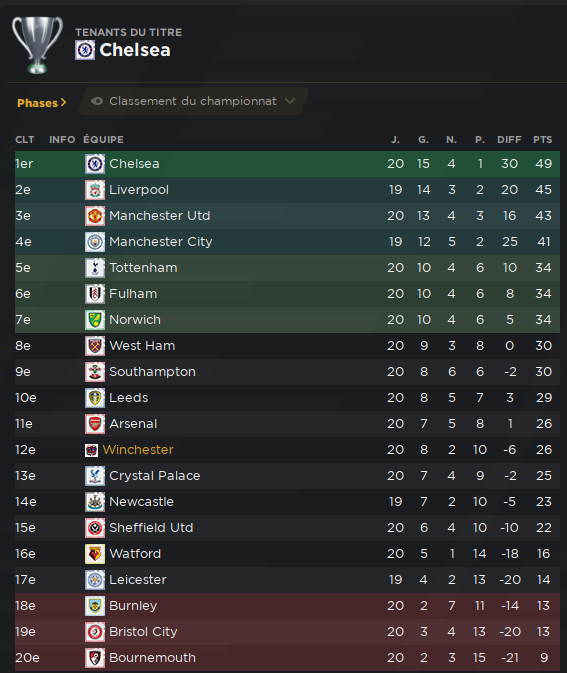Screen dimensions: 567x673
Task: Click the Chelsea crest beside the title holders heading
Action: click(85, 50)
